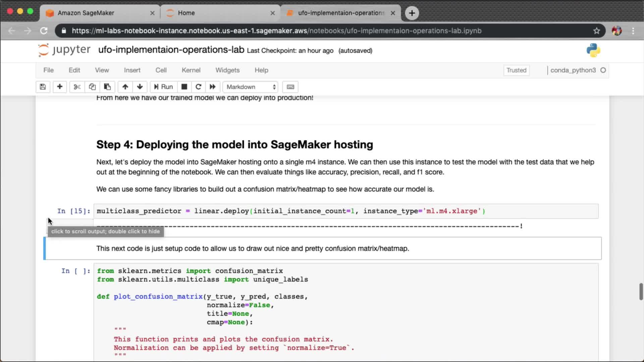
Task: Click the page vertical scrollbar thumb
Action: tap(641, 291)
